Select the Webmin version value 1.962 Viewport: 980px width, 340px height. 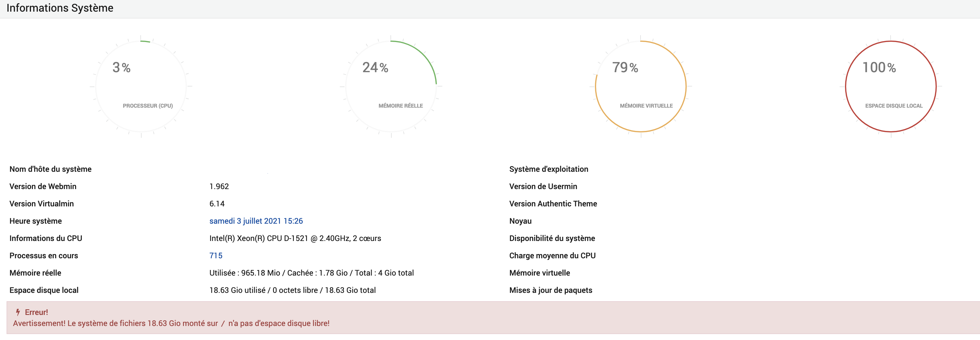[219, 186]
